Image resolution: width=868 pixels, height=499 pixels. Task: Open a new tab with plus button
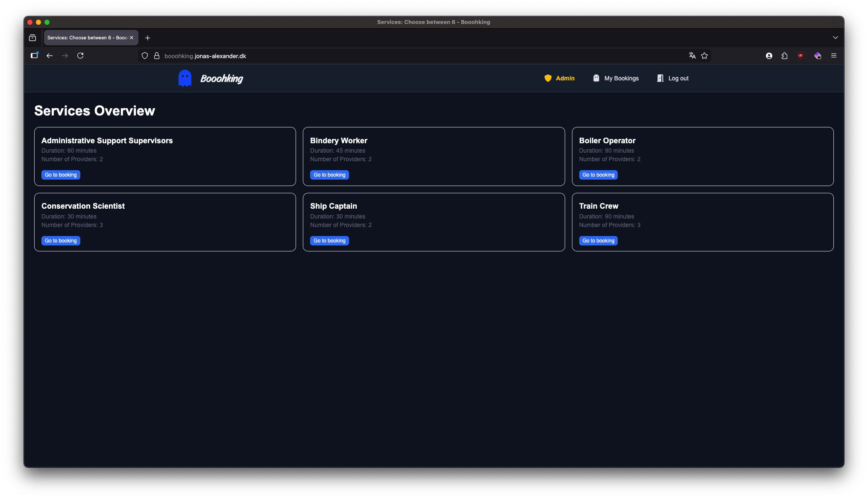(x=147, y=38)
